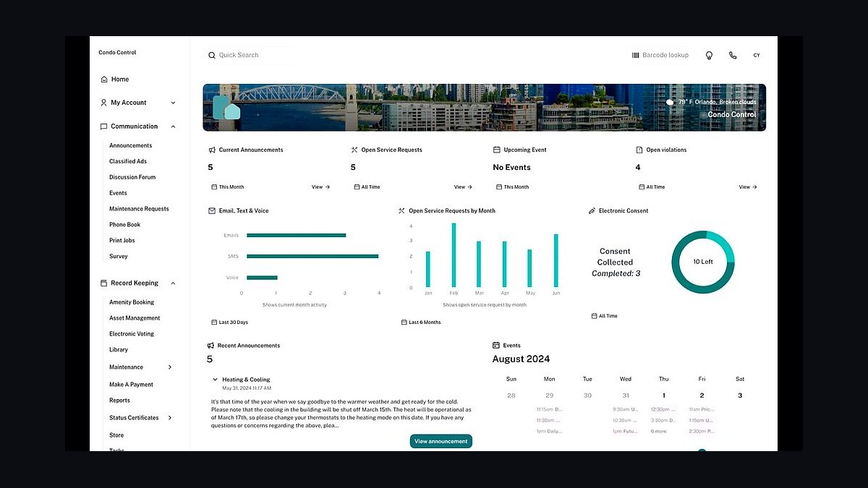Click the Barcode lookup link
This screenshot has height=488, width=868.
tap(665, 55)
